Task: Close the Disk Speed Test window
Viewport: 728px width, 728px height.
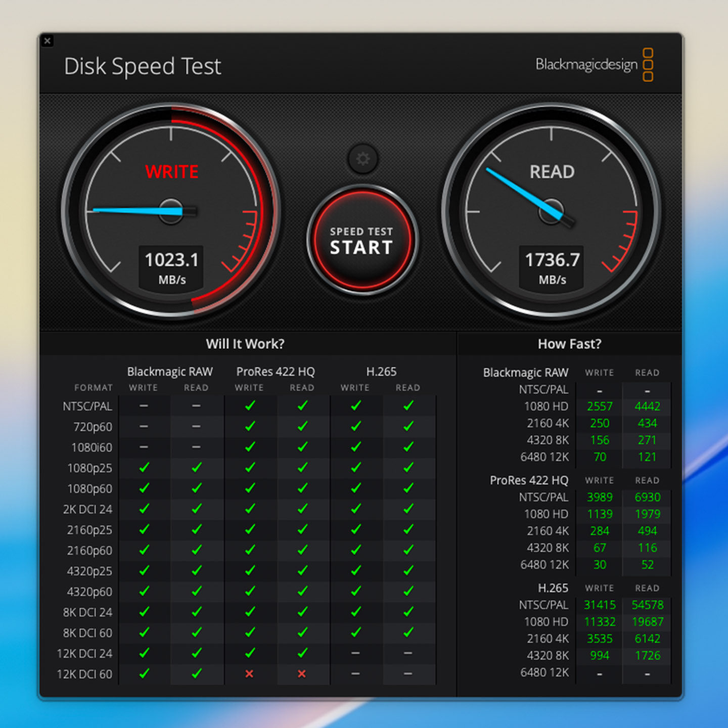Action: [48, 41]
